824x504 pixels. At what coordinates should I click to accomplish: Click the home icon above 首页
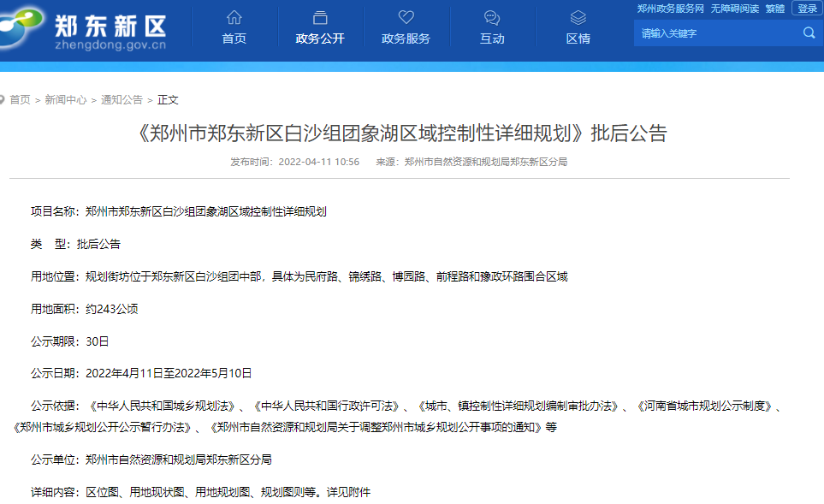(x=234, y=18)
